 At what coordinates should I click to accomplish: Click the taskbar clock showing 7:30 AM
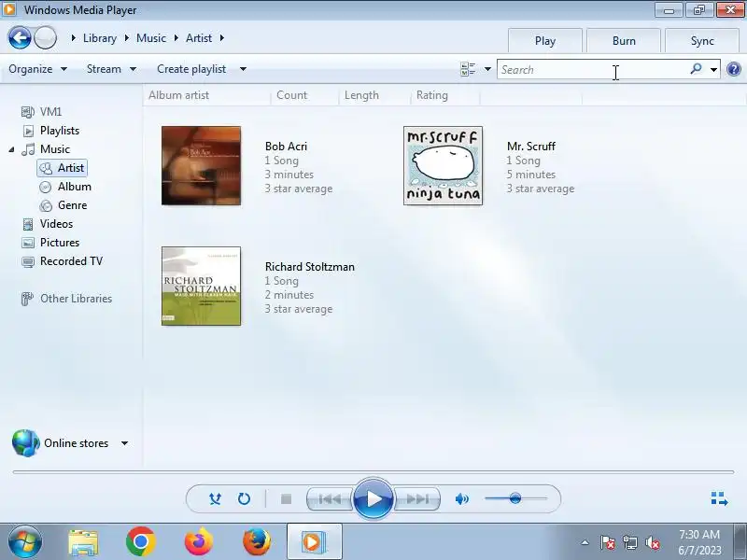pyautogui.click(x=699, y=542)
